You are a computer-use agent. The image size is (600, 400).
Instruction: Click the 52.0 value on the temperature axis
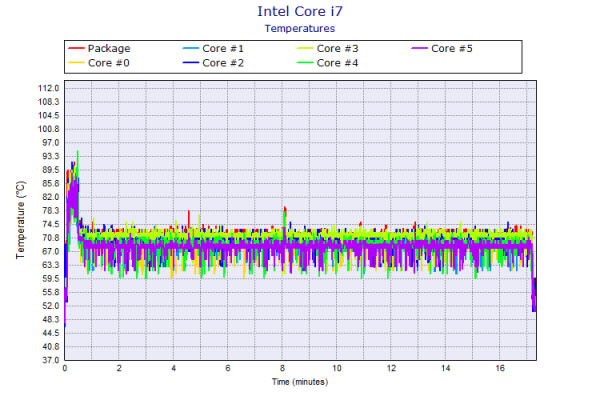[50, 306]
